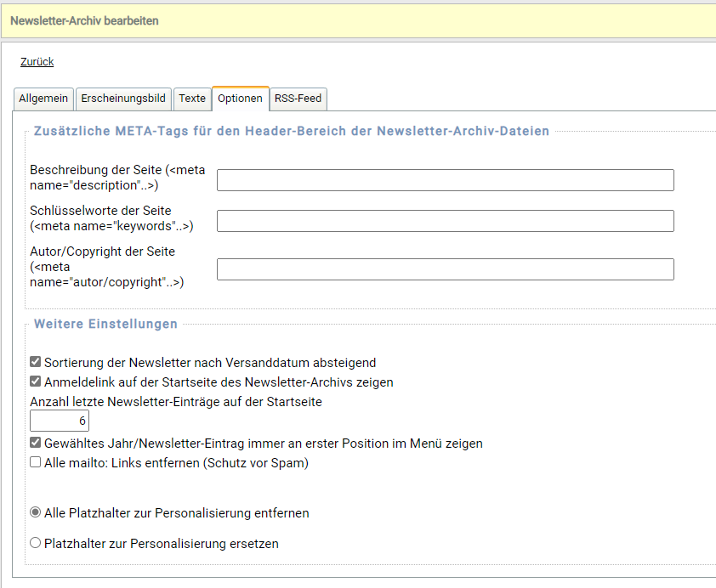Click into the meta keywords text box
This screenshot has width=716, height=588.
pos(445,221)
